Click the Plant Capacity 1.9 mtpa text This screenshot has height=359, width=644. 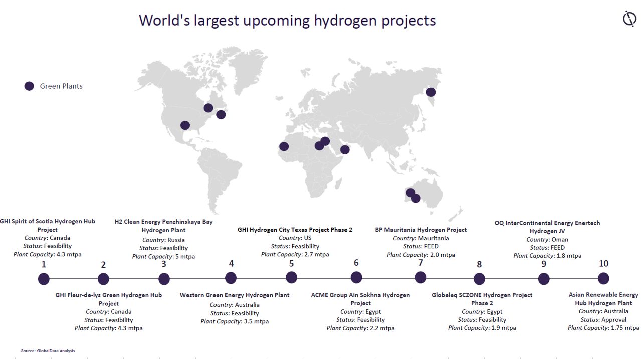pyautogui.click(x=482, y=328)
